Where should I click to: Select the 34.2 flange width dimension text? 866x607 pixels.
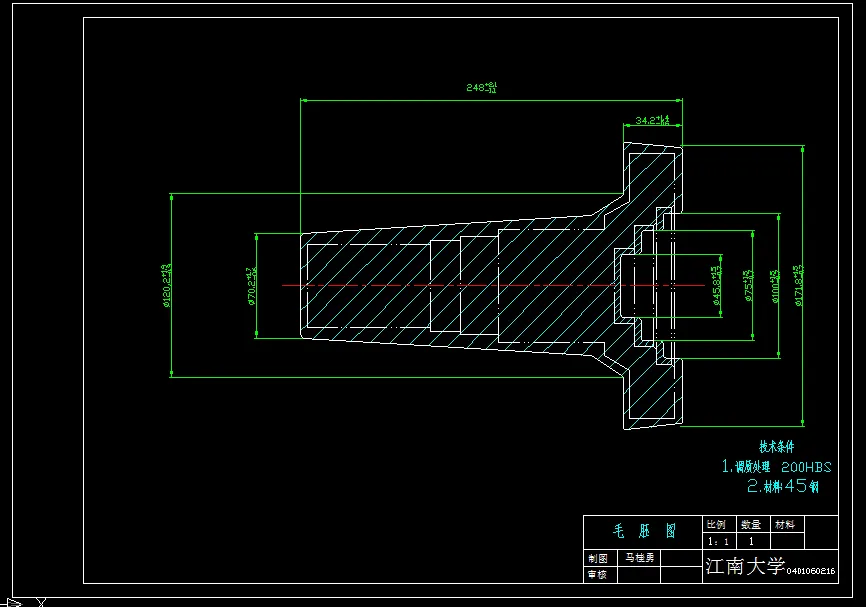click(652, 120)
